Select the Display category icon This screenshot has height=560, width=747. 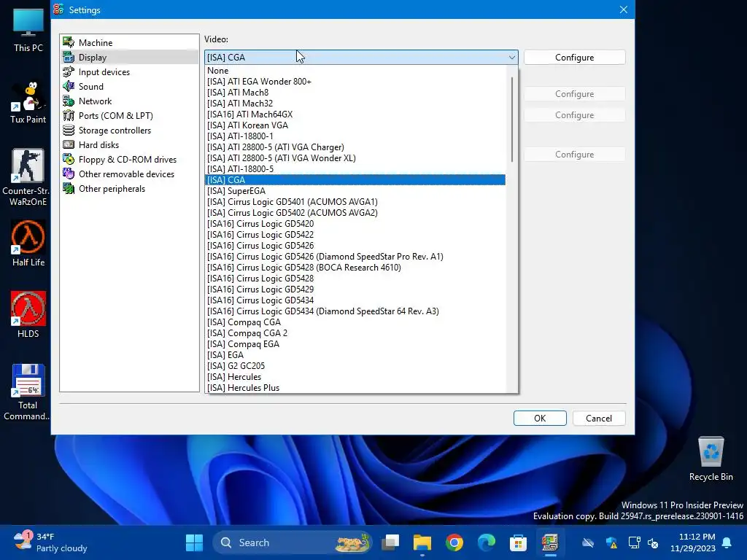69,57
